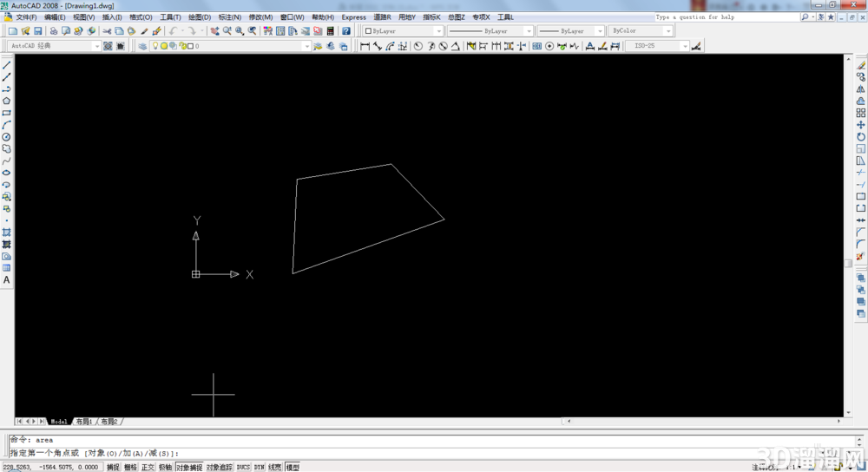
Task: Click the Plot printer icon
Action: [x=54, y=31]
